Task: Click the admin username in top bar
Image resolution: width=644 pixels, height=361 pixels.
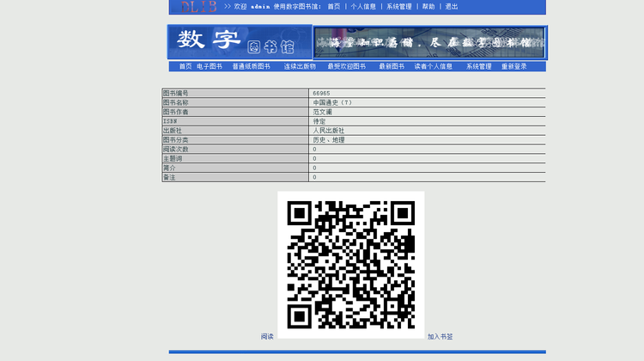Action: [x=260, y=7]
